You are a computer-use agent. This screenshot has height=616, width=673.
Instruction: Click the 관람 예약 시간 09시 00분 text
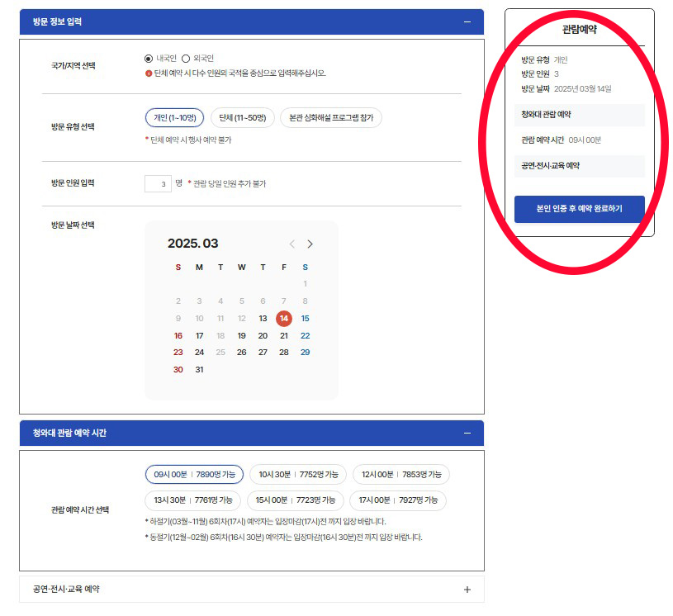[561, 140]
